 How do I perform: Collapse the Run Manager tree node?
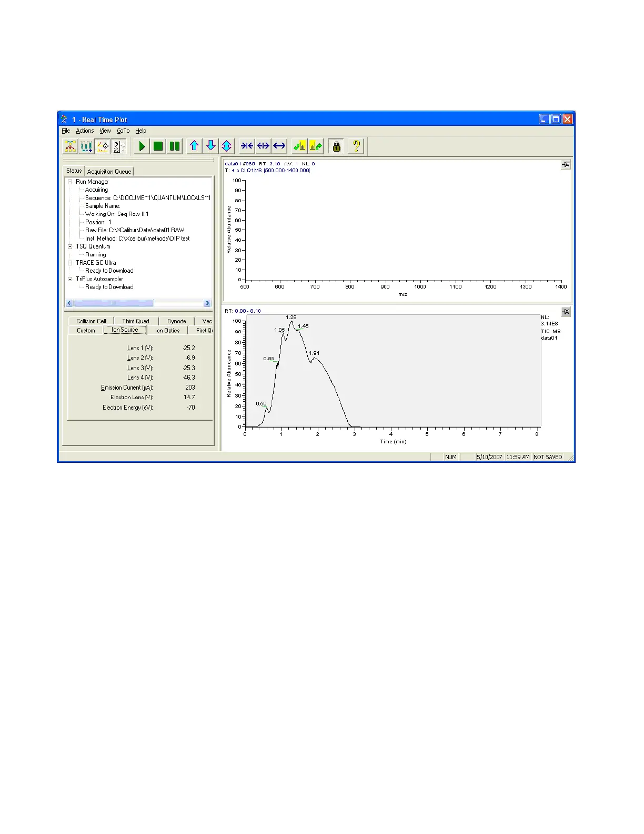pyautogui.click(x=70, y=182)
